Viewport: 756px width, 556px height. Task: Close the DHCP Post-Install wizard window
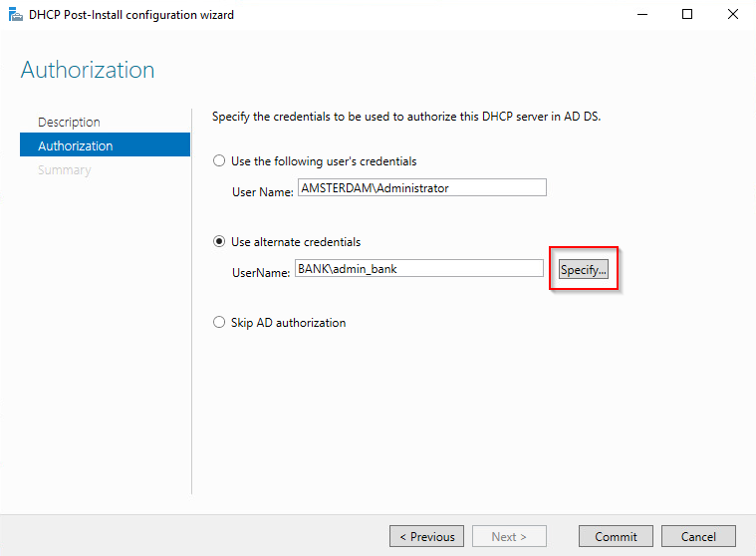[x=733, y=15]
